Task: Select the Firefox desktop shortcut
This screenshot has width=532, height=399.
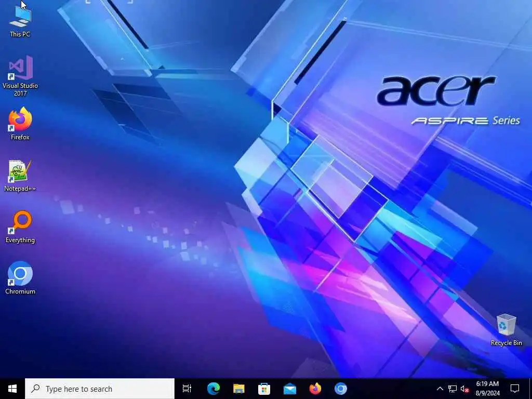Action: pyautogui.click(x=20, y=124)
